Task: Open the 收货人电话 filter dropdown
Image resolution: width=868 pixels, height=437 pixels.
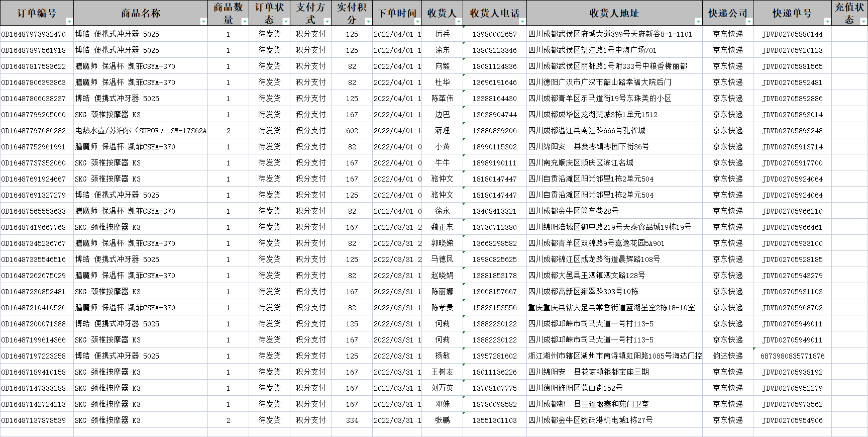Action: point(522,21)
